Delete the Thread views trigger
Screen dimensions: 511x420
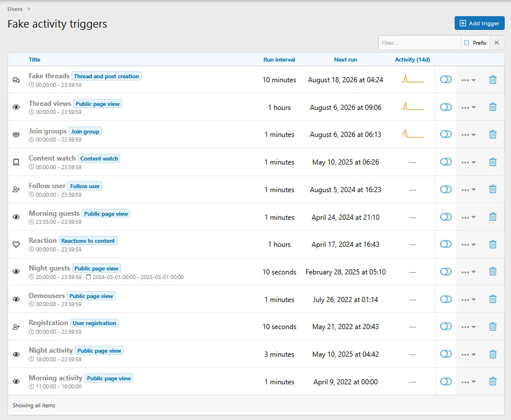point(493,107)
